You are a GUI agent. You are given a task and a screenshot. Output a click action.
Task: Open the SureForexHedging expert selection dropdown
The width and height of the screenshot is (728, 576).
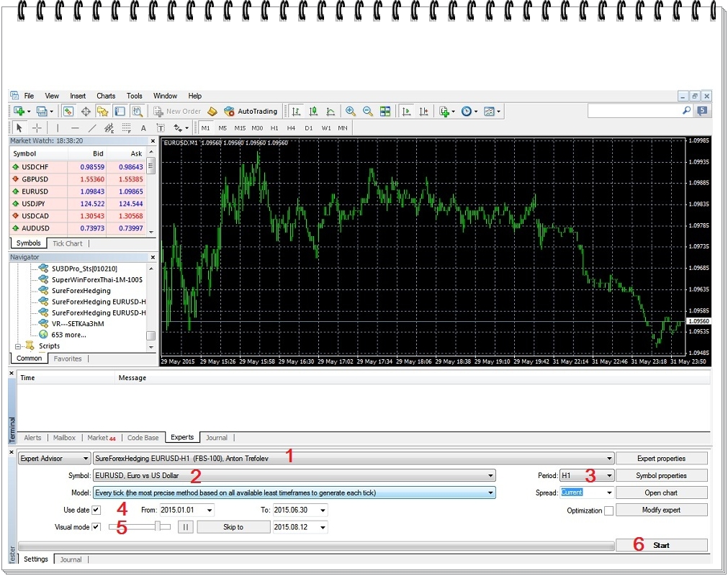click(354, 459)
